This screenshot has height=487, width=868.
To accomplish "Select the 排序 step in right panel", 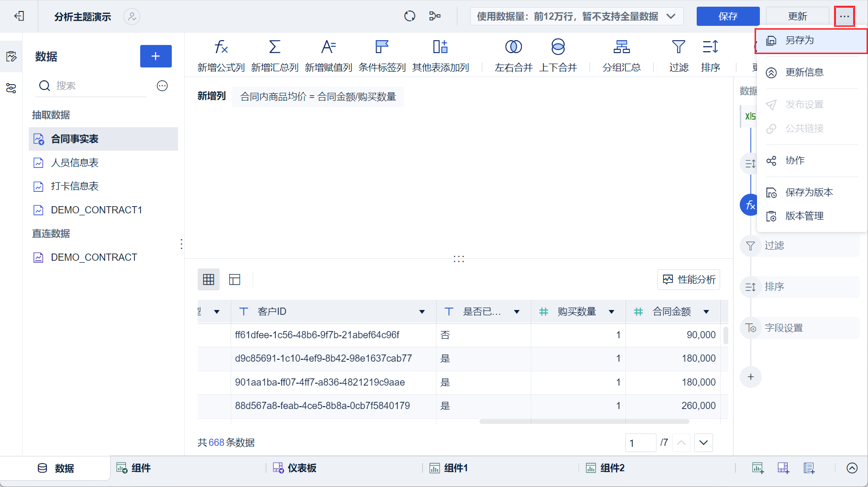I will click(x=800, y=287).
